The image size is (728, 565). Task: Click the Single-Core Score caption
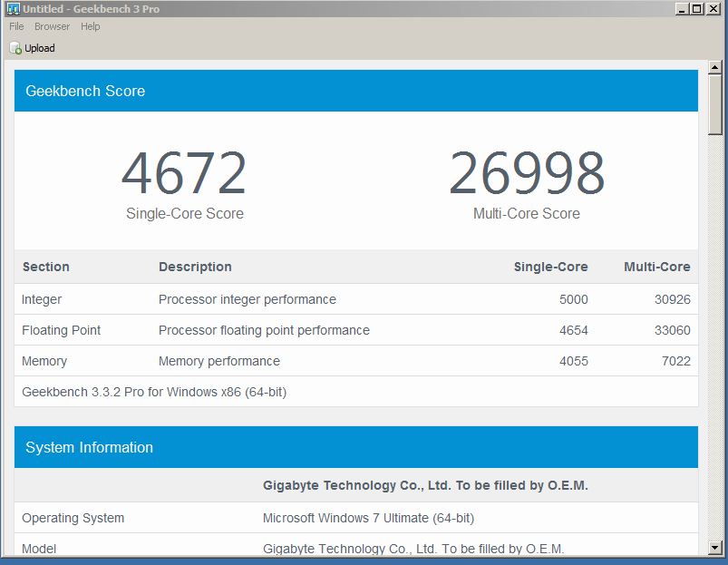click(185, 213)
